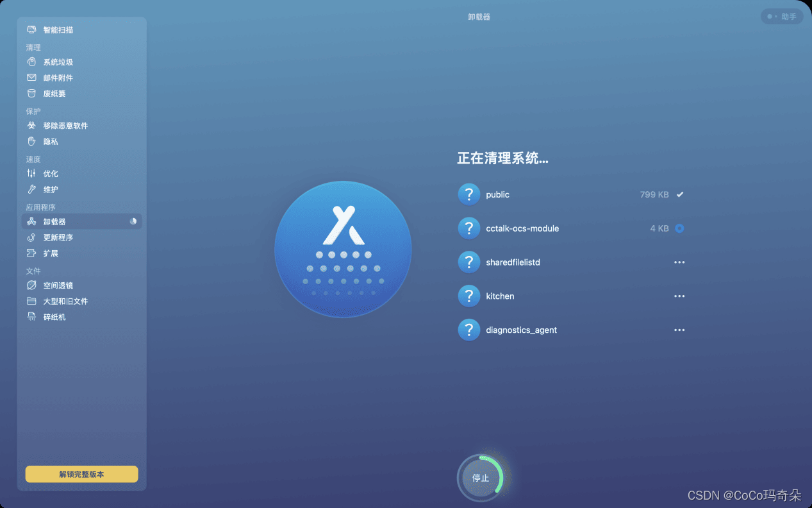Screen dimensions: 812x508
Task: Click the 隐私 hand icon
Action: [31, 142]
